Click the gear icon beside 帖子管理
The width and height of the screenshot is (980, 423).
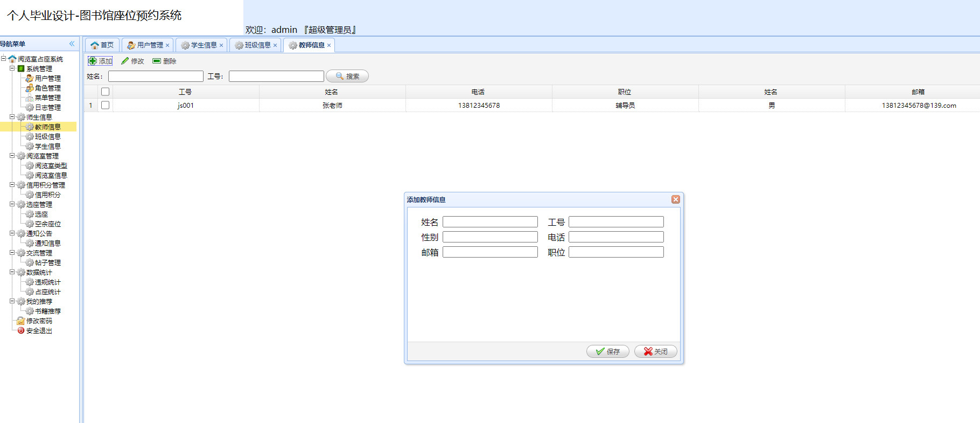(x=30, y=263)
